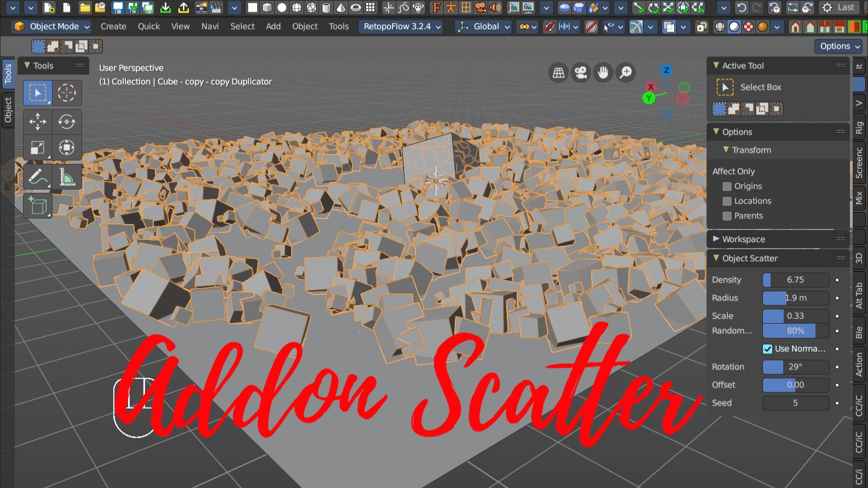
Task: Toggle X-ray mode
Action: pyautogui.click(x=701, y=26)
